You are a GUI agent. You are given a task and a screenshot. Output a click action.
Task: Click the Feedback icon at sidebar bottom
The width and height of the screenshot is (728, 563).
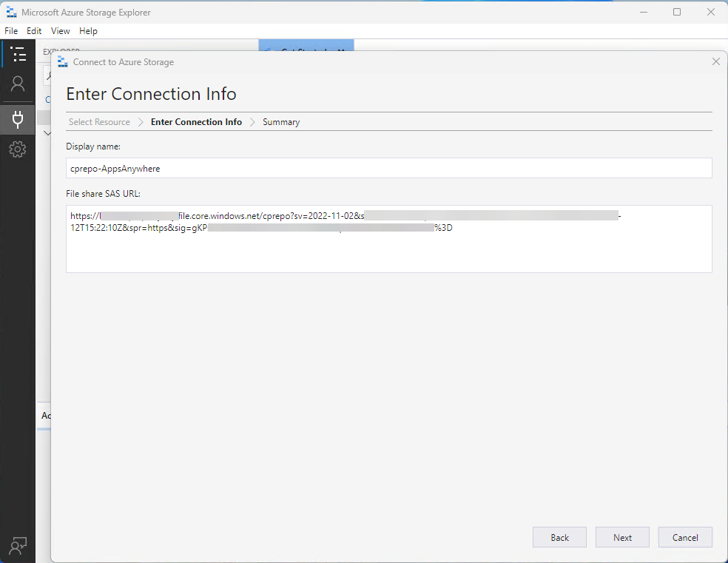point(18,546)
